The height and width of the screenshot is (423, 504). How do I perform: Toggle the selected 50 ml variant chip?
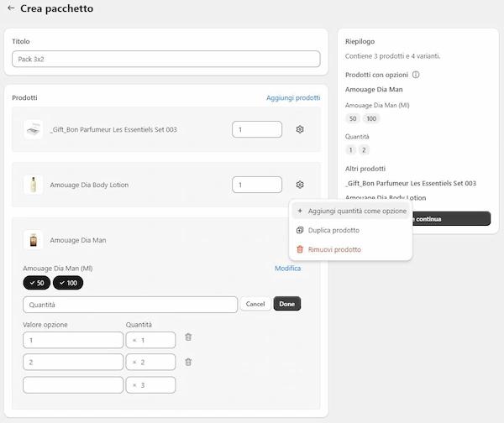click(37, 283)
